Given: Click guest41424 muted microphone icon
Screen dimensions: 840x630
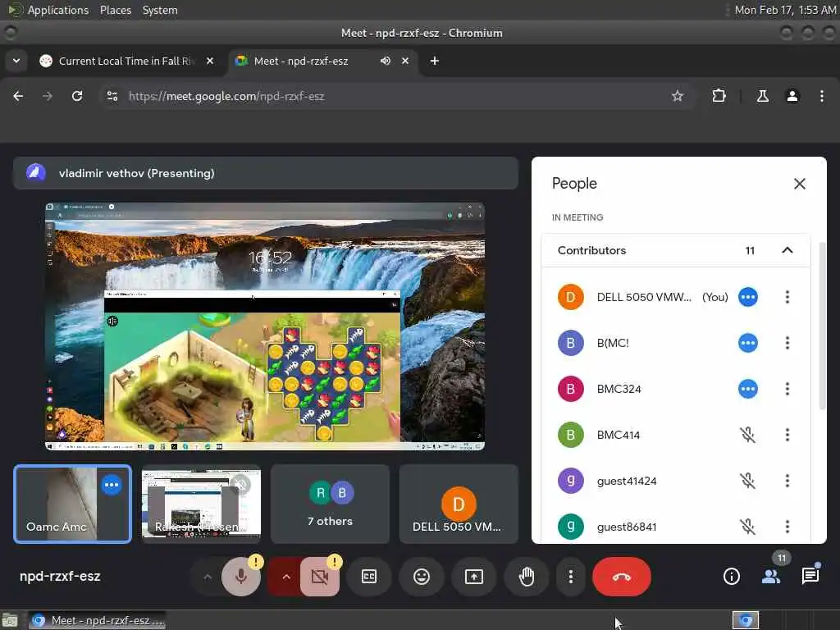Looking at the screenshot, I should tap(748, 481).
